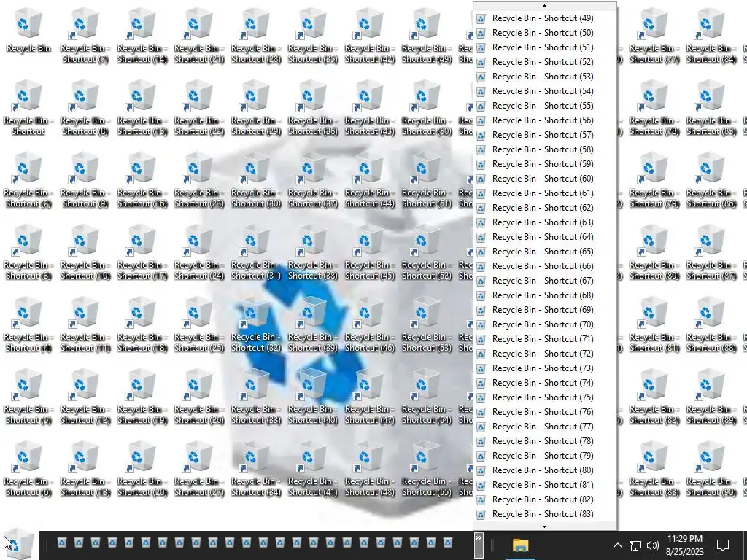The width and height of the screenshot is (747, 560).
Task: Select Recycle Bin - Shortcut (36) desktop icon
Action: click(x=313, y=109)
